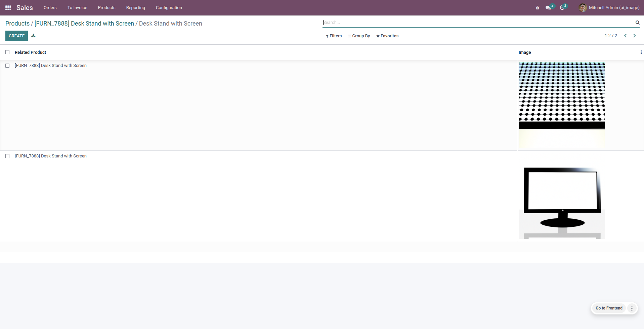Open first [FURN_7888] Desk Stand with Screen record
Screen dimensions: 644x329
[51, 66]
